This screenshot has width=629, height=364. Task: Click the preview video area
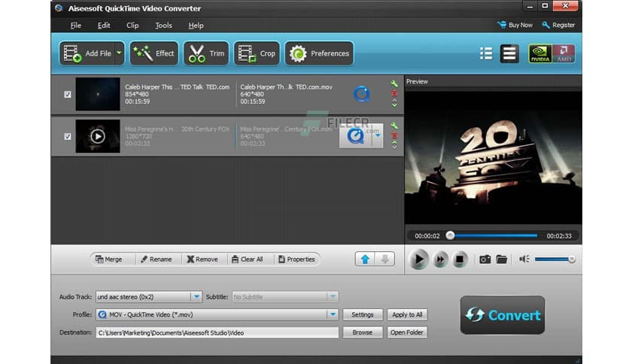[493, 157]
